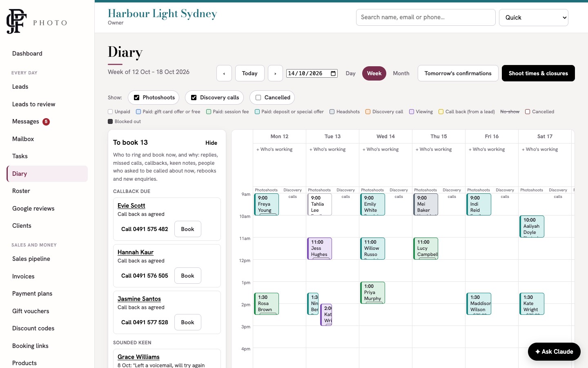The image size is (588, 368).
Task: Open Freya Young 9:00 Monday booking
Action: tap(266, 204)
